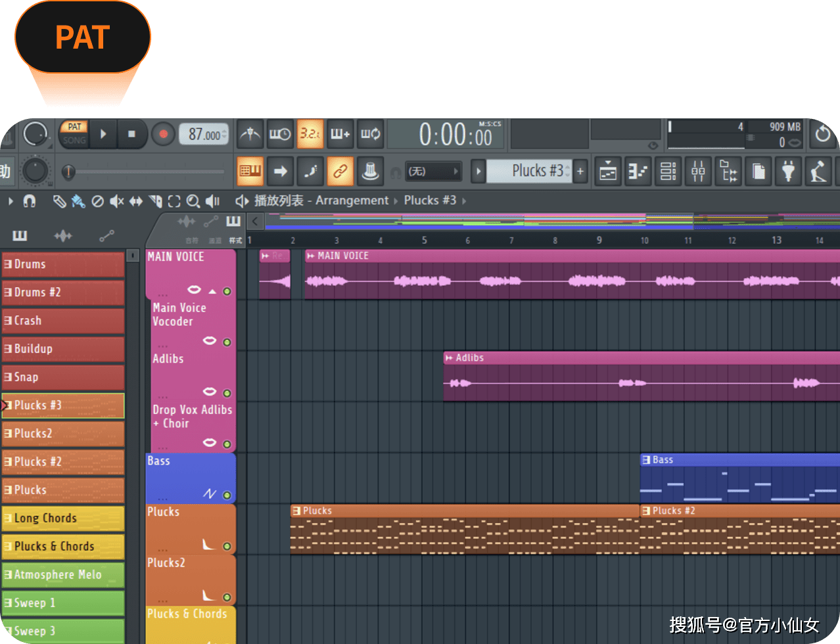Select the Mute tool
Image resolution: width=840 pixels, height=644 pixels.
pyautogui.click(x=116, y=201)
